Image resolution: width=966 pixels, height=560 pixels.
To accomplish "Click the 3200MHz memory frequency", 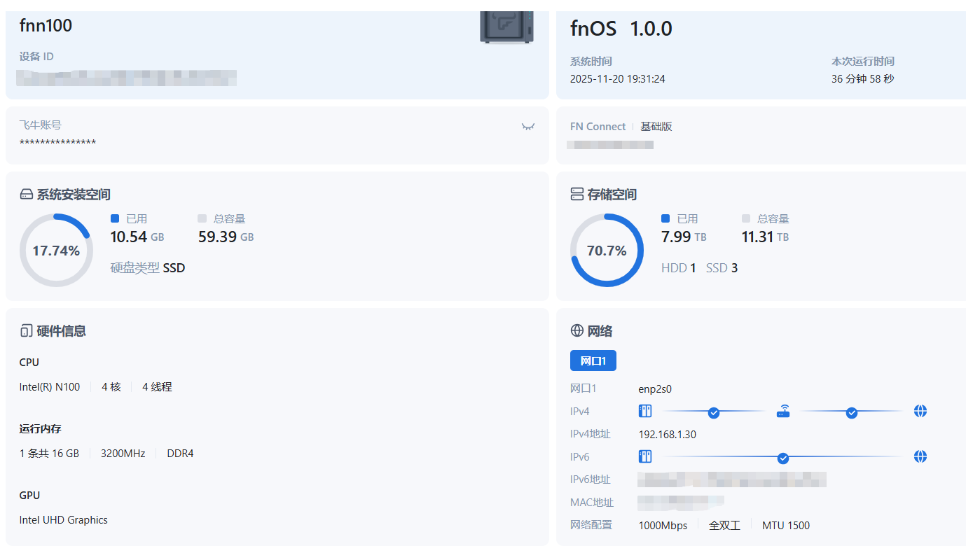I will click(123, 453).
